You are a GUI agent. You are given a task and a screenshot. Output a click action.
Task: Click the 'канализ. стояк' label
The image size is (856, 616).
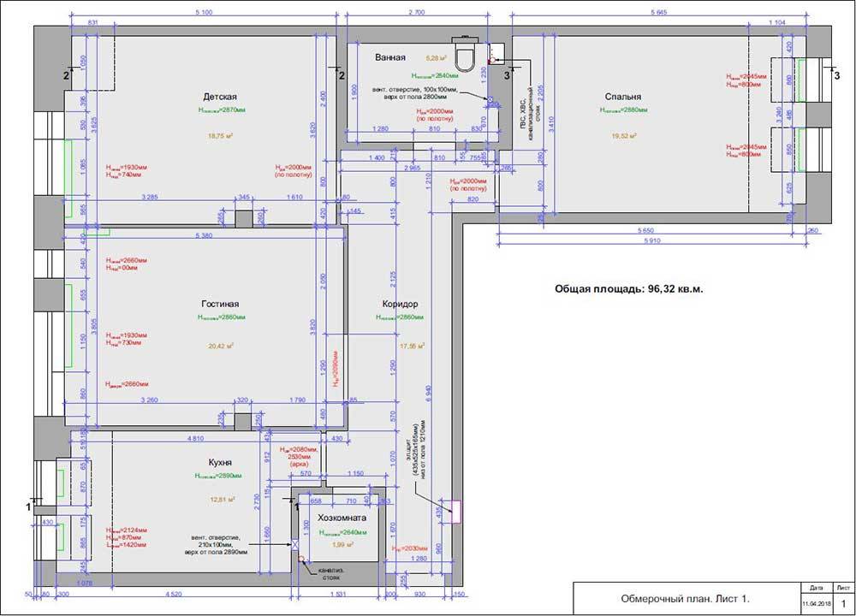(330, 573)
